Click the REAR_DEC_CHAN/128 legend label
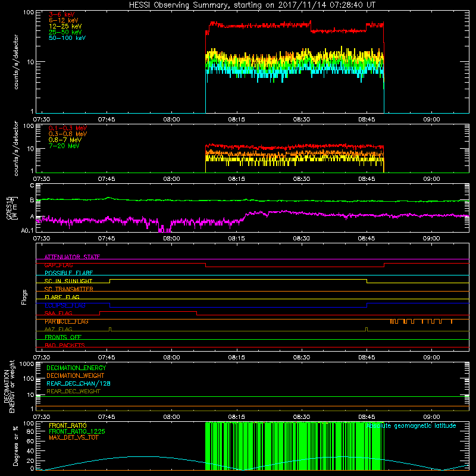The height and width of the screenshot is (476, 476). click(79, 383)
